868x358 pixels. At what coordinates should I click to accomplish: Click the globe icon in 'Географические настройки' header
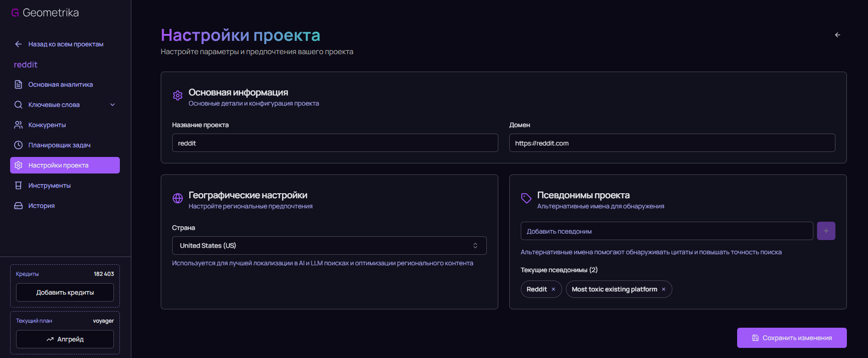pos(178,198)
